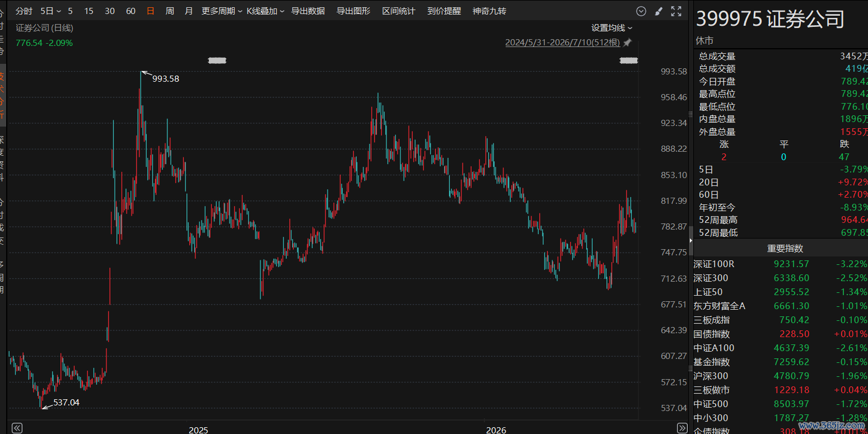Click the 最低点位 label
Viewport: 868px width, 434px height.
[x=717, y=106]
